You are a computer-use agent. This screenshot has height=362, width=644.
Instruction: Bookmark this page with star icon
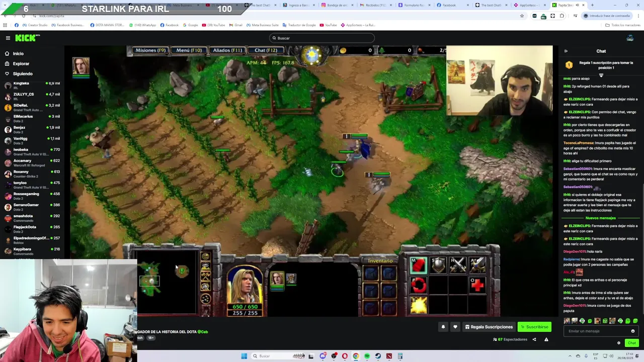[522, 16]
